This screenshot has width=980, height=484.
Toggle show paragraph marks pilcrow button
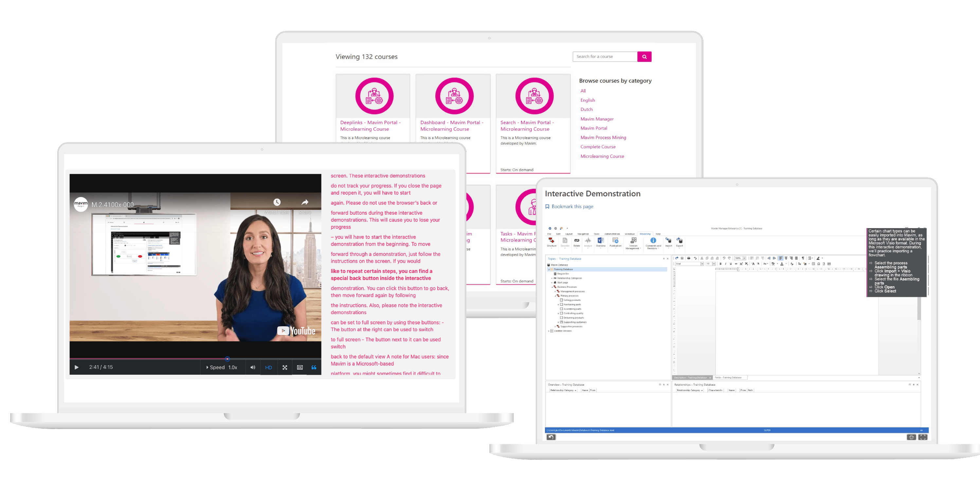click(x=803, y=258)
